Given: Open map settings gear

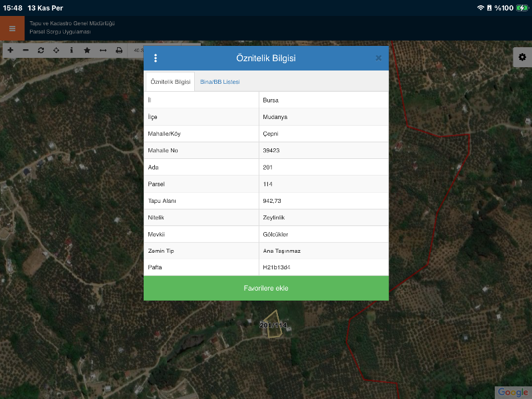Looking at the screenshot, I should [x=522, y=57].
